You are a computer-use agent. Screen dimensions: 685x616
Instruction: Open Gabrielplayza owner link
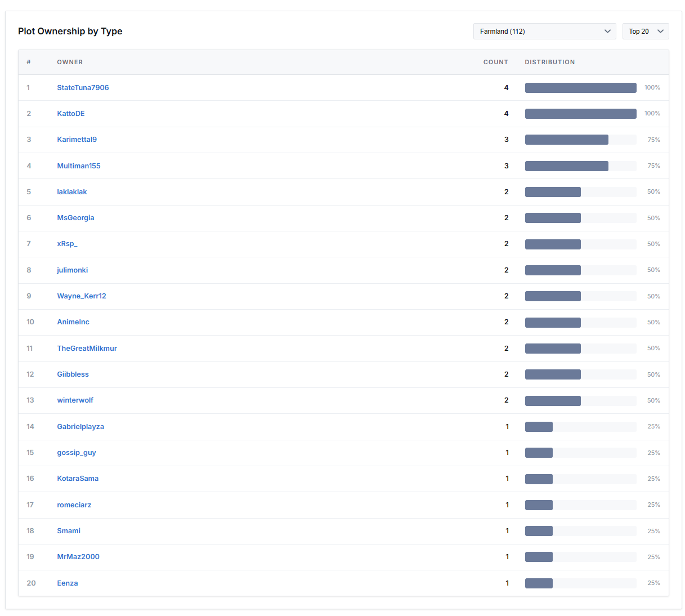click(80, 427)
